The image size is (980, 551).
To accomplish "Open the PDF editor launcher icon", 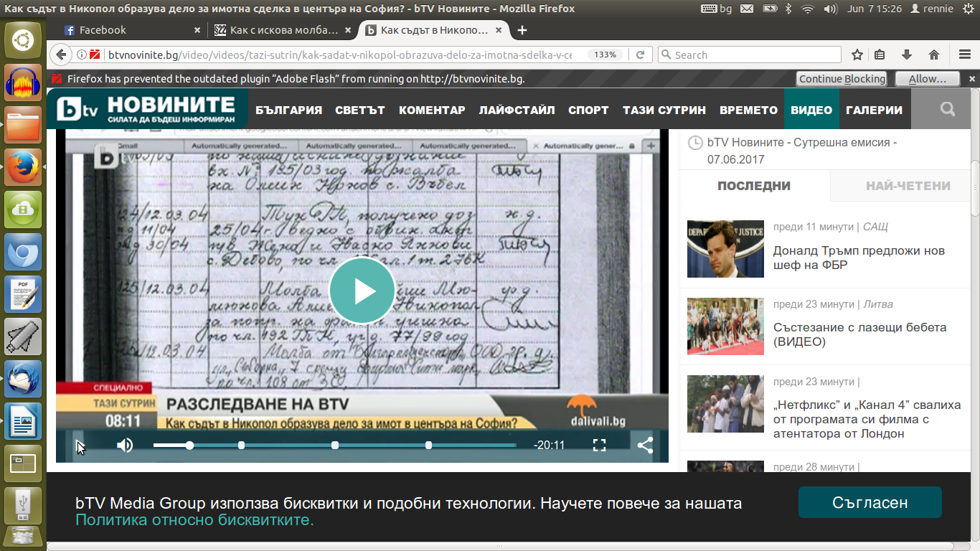I will point(23,294).
